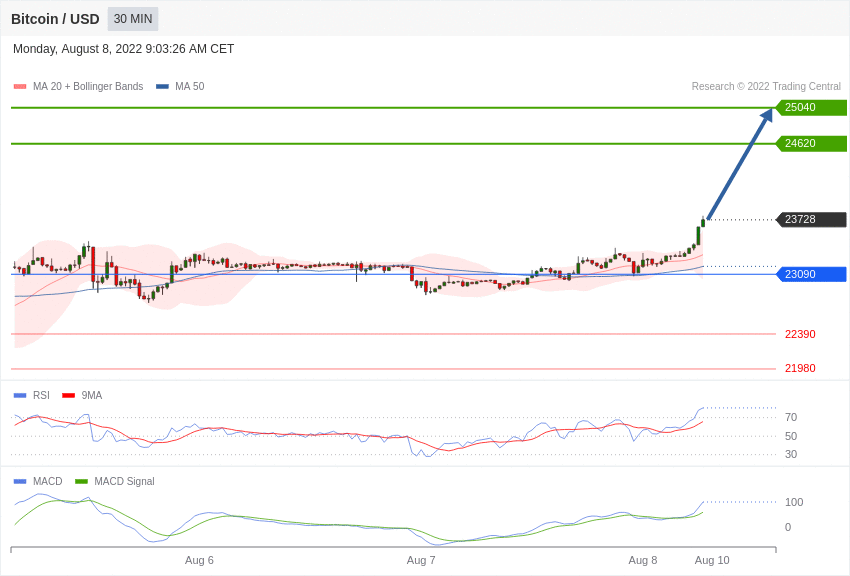Click the 23090 blue pivot price tag
The height and width of the screenshot is (576, 850).
[811, 274]
